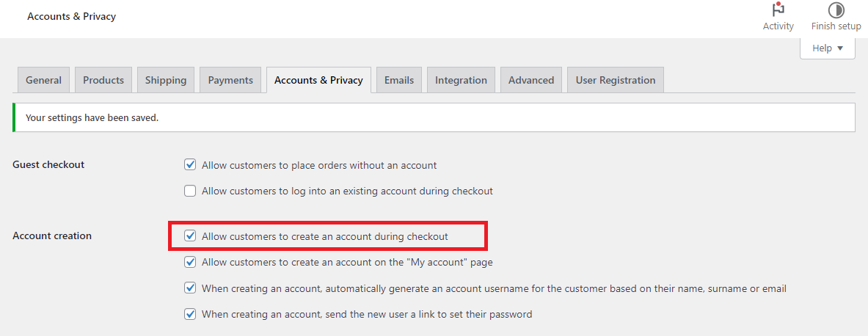Enable login to existing account during checkout
The width and height of the screenshot is (868, 336).
(190, 191)
